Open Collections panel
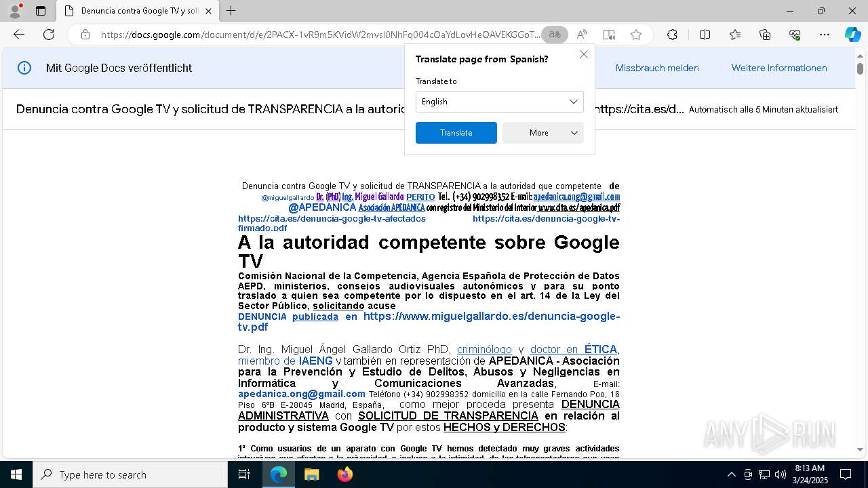The height and width of the screenshot is (488, 868). click(765, 35)
